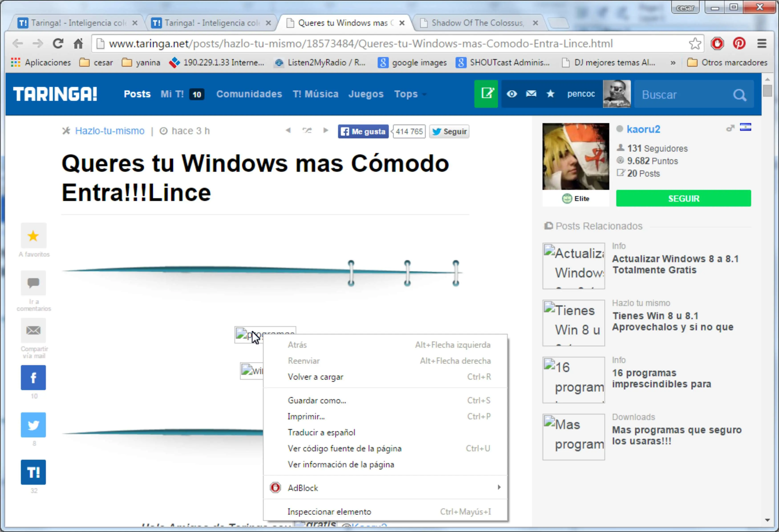Show more bookmarks with the chevron

(x=673, y=63)
